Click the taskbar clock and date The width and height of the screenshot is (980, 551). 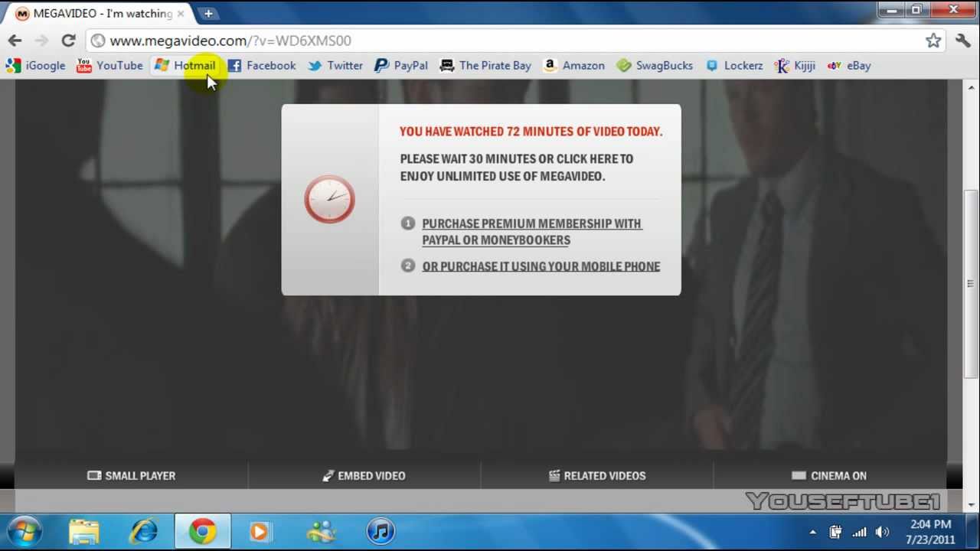coord(931,532)
